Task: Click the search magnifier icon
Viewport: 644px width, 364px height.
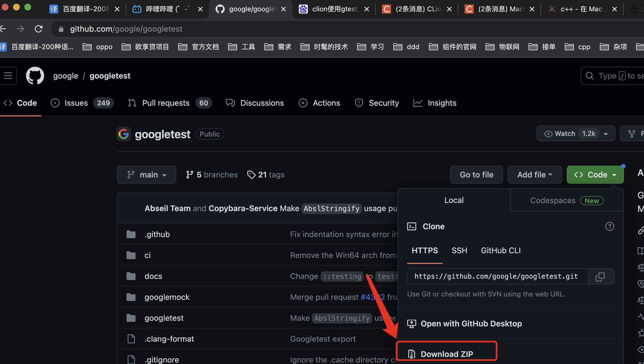Action: tap(590, 76)
